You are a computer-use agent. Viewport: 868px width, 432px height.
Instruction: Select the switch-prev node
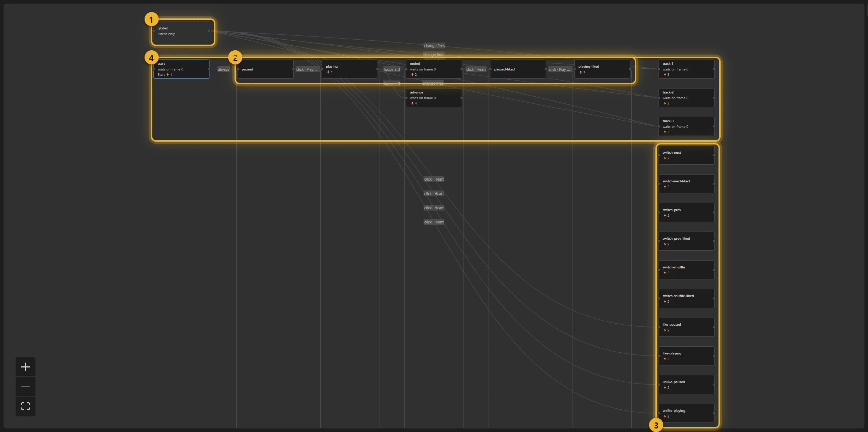(687, 212)
